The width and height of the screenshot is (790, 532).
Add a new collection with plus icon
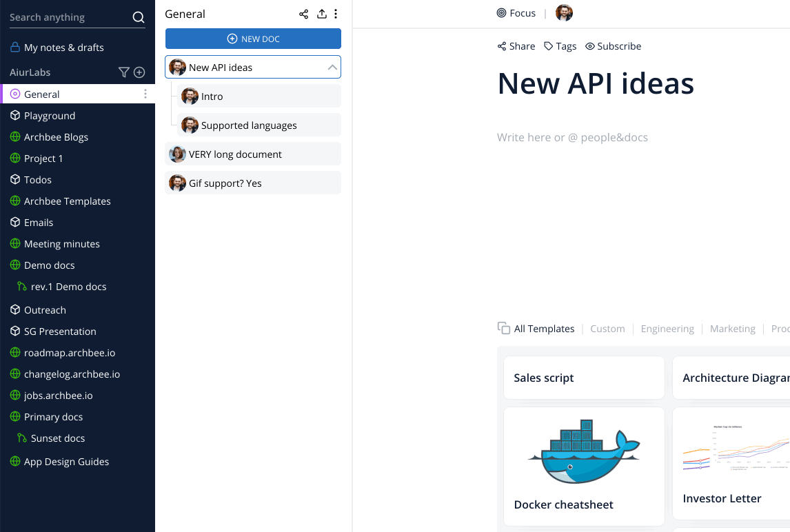coord(139,72)
